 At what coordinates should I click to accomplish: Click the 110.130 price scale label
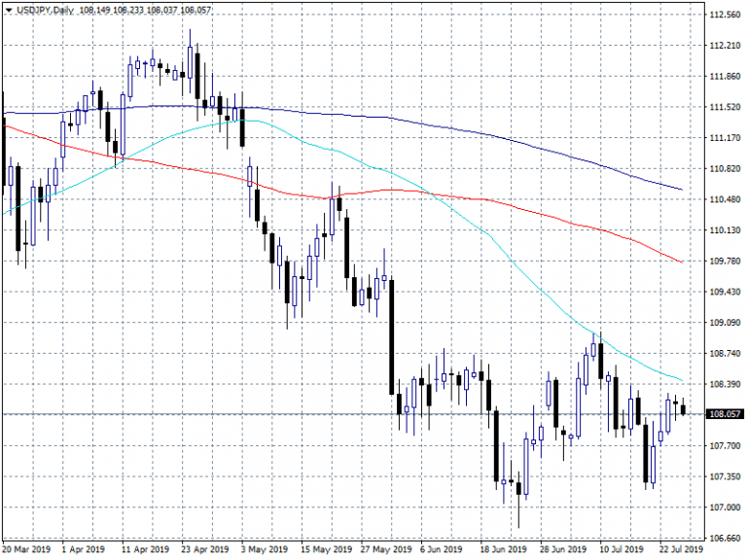(726, 230)
